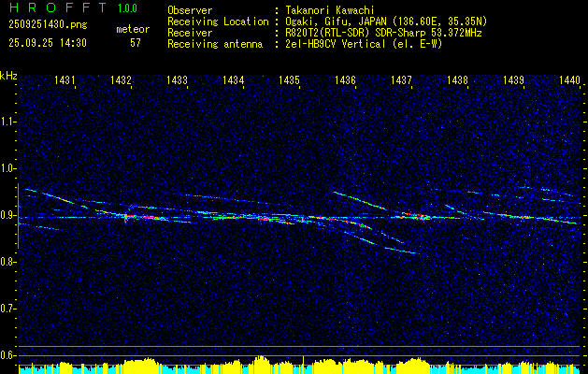This screenshot has height=374, width=588.
Task: Click the 1.1 kHz frequency label
Action: tap(7, 122)
